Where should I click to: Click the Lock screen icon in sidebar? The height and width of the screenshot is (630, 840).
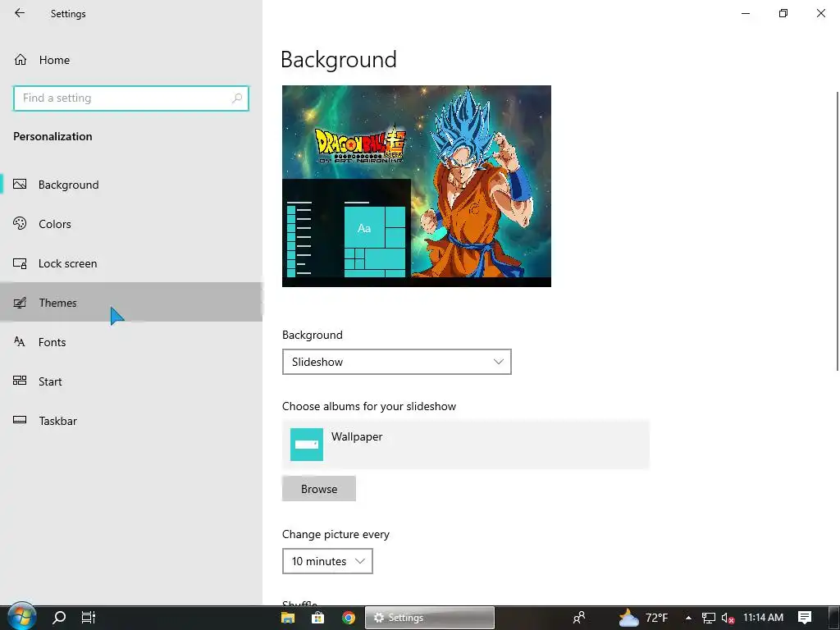tap(20, 263)
